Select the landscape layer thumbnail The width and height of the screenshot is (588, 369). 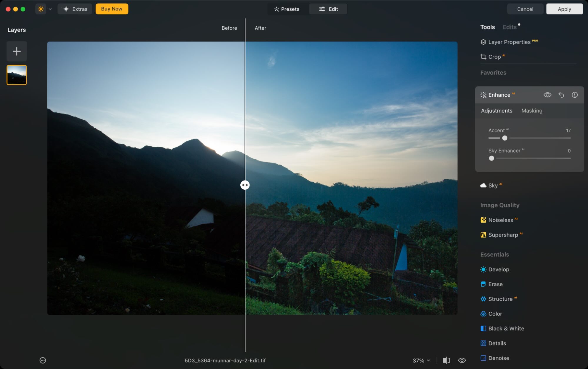tap(16, 75)
